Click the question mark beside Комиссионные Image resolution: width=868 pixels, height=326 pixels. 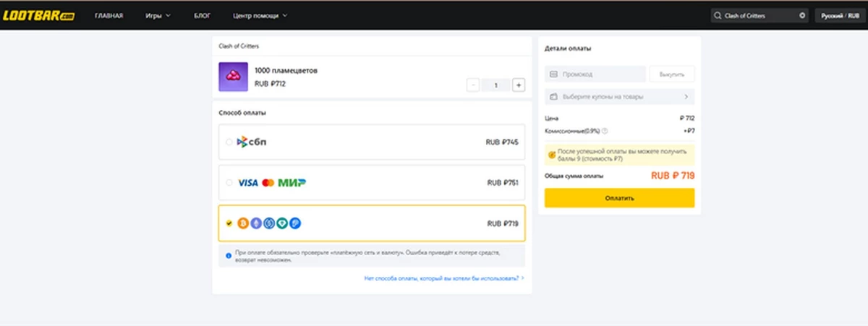(605, 131)
